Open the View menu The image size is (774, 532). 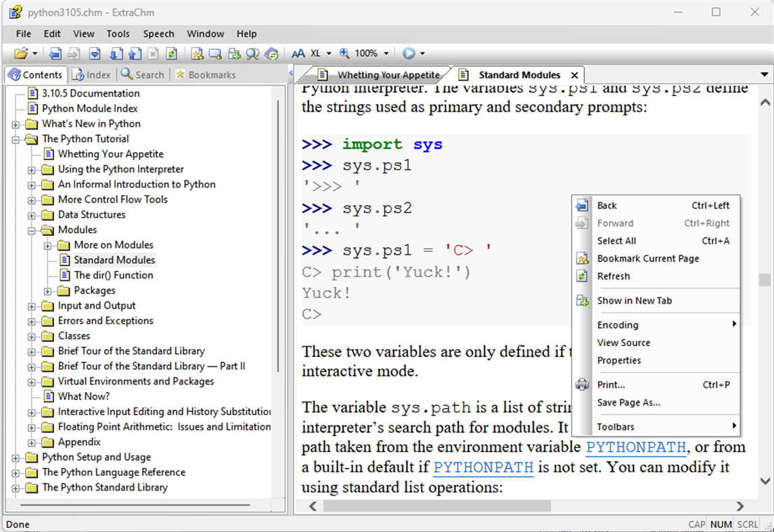tap(83, 34)
